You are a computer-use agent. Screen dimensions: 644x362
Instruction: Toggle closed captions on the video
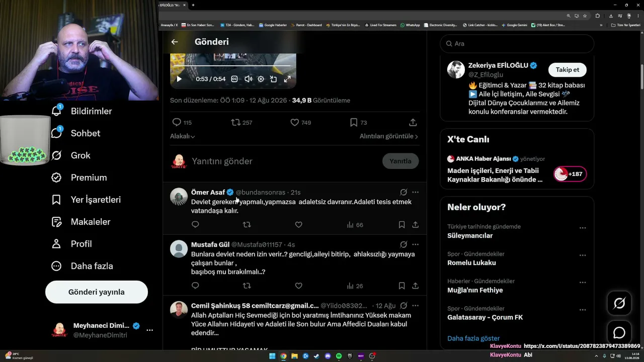tap(234, 79)
